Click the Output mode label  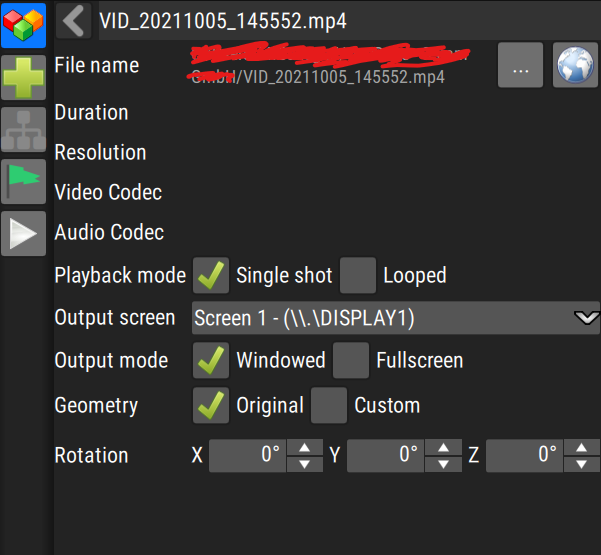(111, 361)
